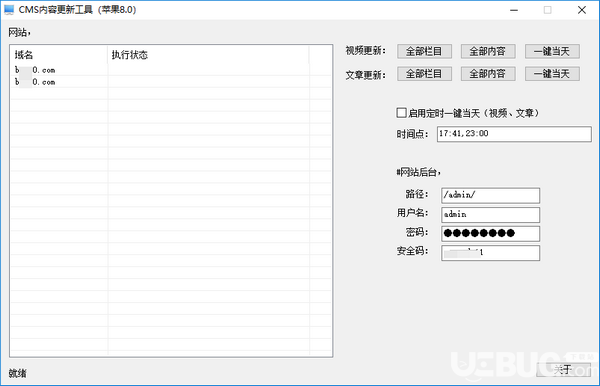Select the second domain row in list
The height and width of the screenshot is (386, 600).
point(171,82)
